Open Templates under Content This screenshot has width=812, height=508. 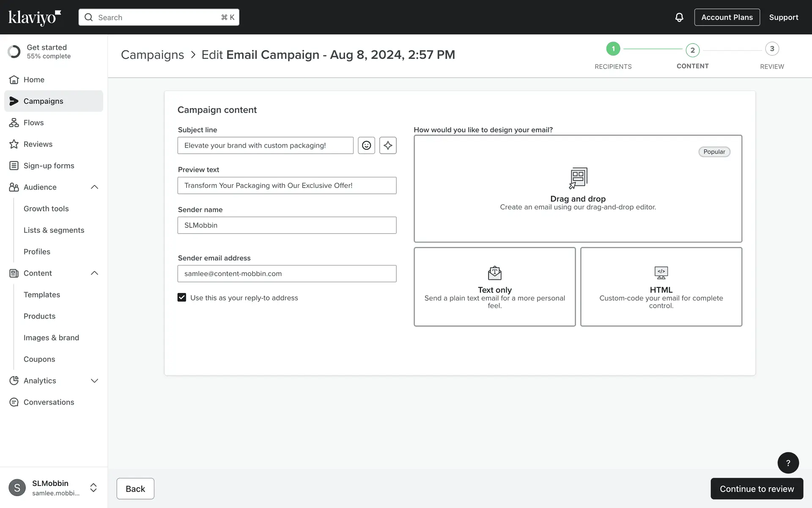42,295
